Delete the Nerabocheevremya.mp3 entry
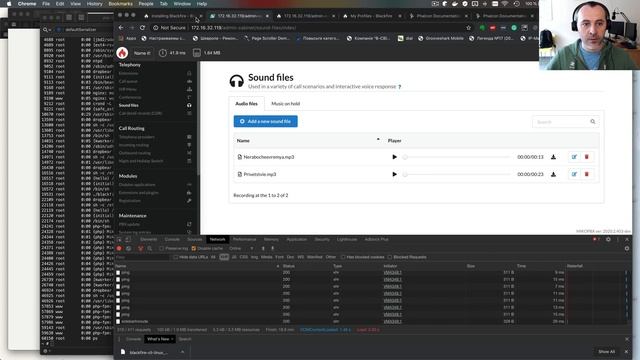This screenshot has height=360, width=640. pos(587,157)
